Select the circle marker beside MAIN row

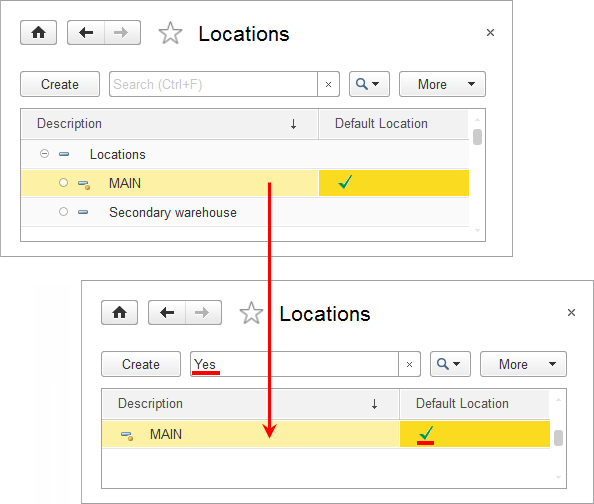pyautogui.click(x=64, y=183)
